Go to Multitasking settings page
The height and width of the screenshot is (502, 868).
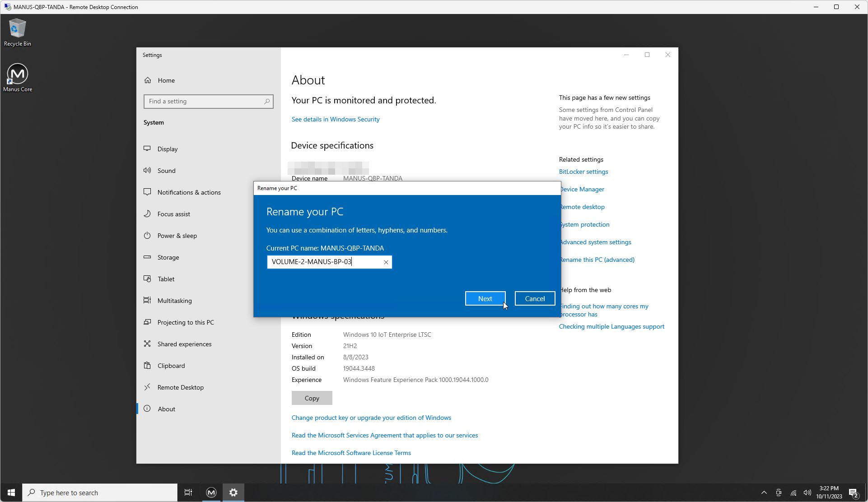click(174, 301)
